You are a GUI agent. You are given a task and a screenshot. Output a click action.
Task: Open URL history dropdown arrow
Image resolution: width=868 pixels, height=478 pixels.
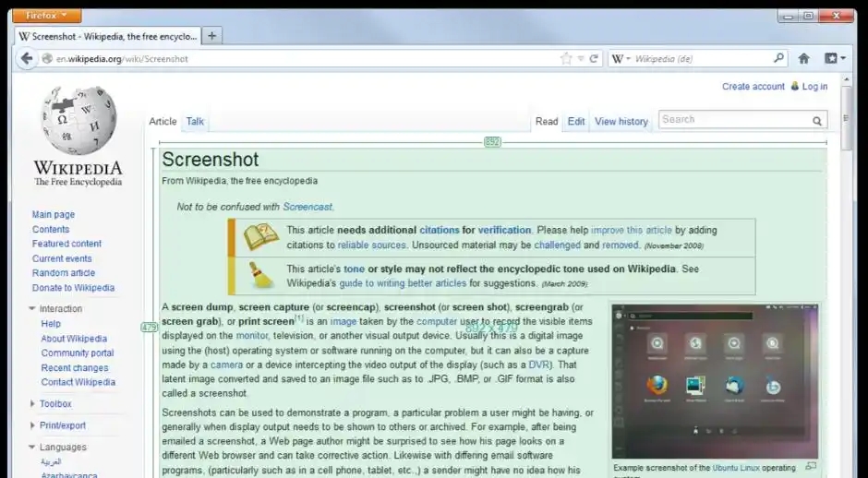(581, 58)
